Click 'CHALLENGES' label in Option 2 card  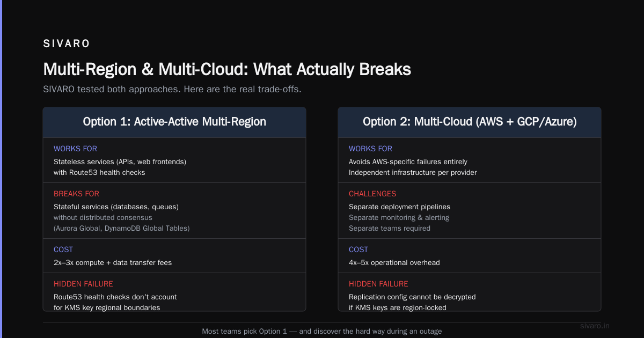[372, 194]
